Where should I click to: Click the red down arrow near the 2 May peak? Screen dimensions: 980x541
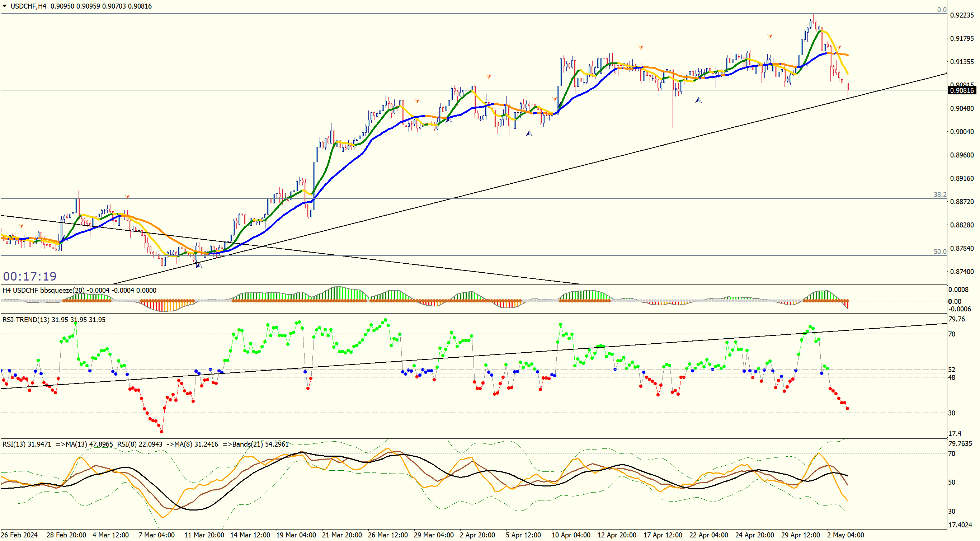click(839, 48)
